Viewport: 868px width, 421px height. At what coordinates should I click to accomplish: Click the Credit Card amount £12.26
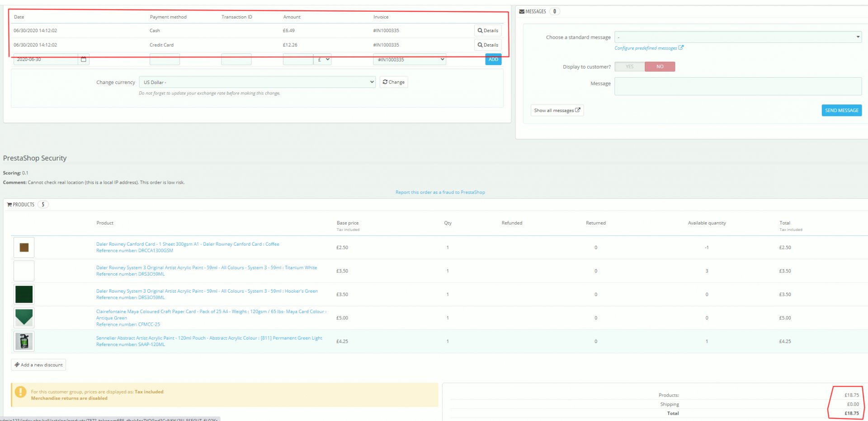click(290, 45)
